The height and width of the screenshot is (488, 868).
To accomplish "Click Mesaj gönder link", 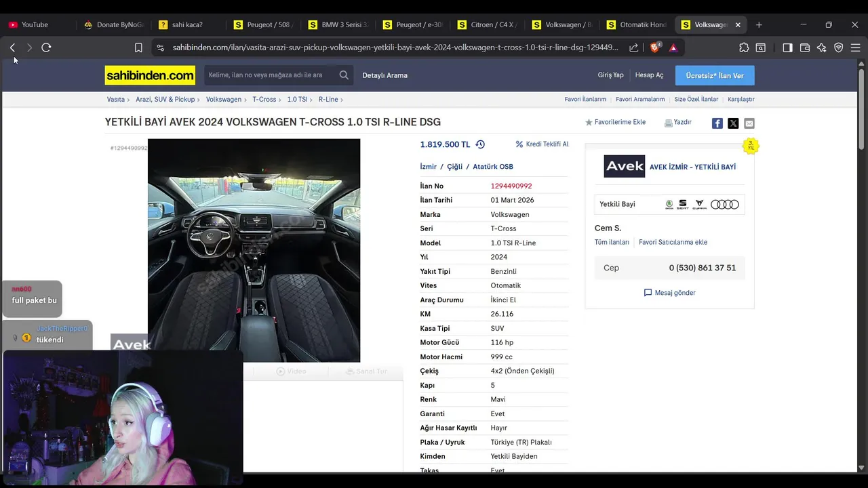I will click(x=669, y=293).
